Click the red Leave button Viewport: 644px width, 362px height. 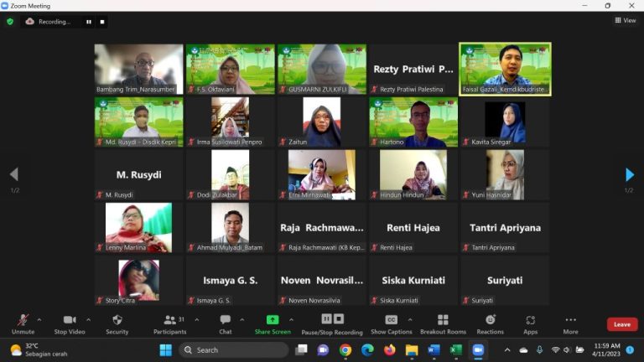tap(622, 324)
